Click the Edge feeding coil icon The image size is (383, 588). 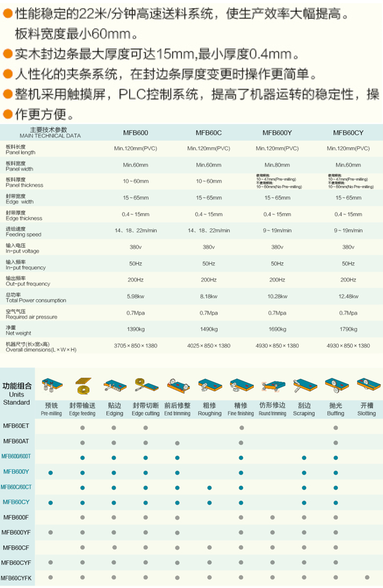[x=84, y=385]
